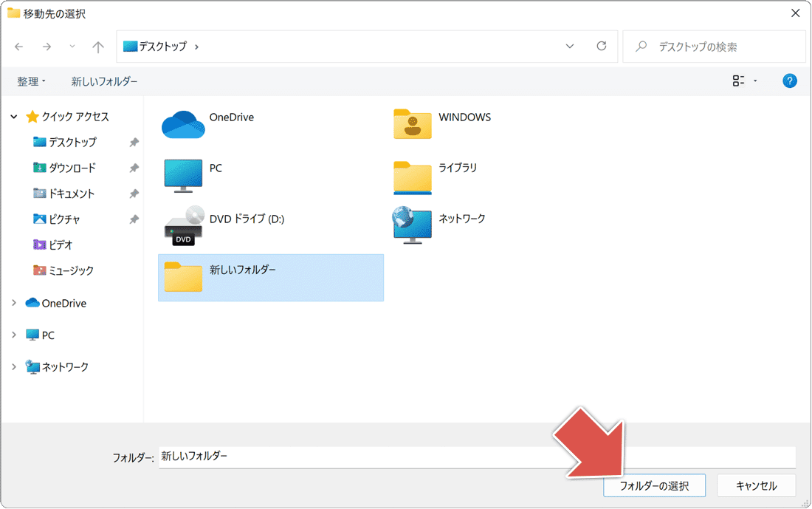This screenshot has height=509, width=812.
Task: Cancel the dialog with キャンセル
Action: (757, 485)
